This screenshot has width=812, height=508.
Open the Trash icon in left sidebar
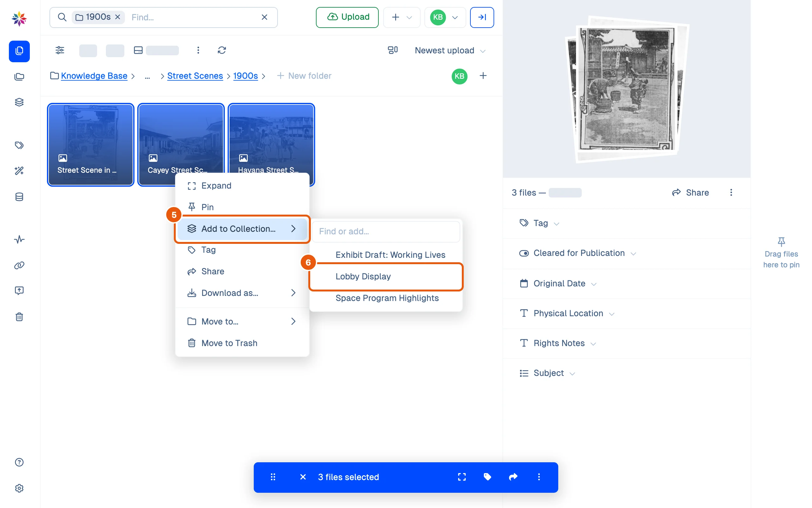(19, 317)
